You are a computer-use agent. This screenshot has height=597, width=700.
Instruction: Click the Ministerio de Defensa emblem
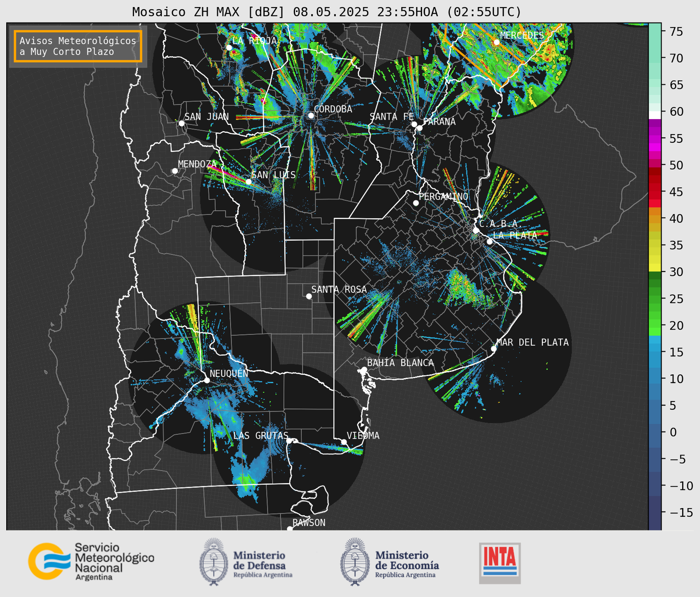(214, 562)
